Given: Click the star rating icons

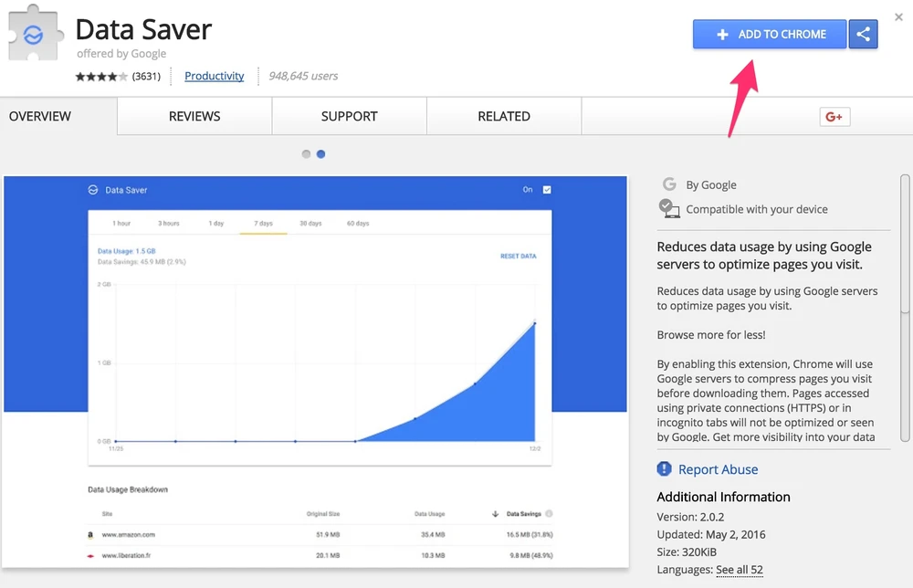Looking at the screenshot, I should [x=101, y=77].
